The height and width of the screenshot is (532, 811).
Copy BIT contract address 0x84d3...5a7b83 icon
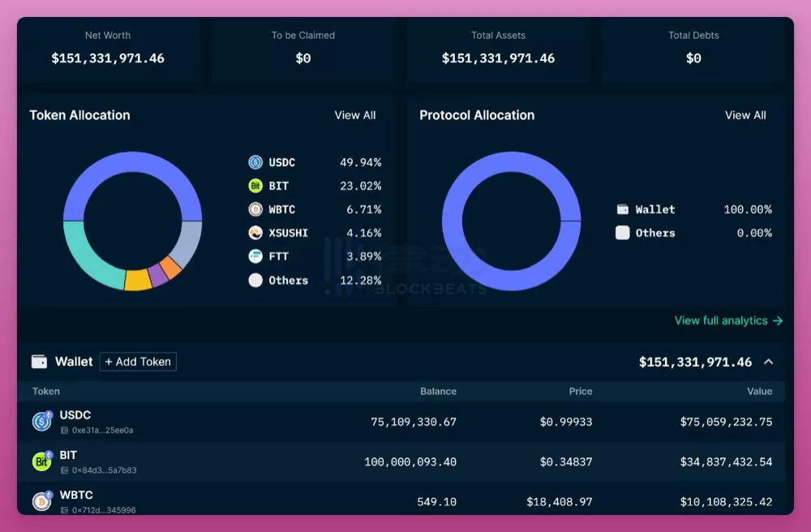pos(65,470)
